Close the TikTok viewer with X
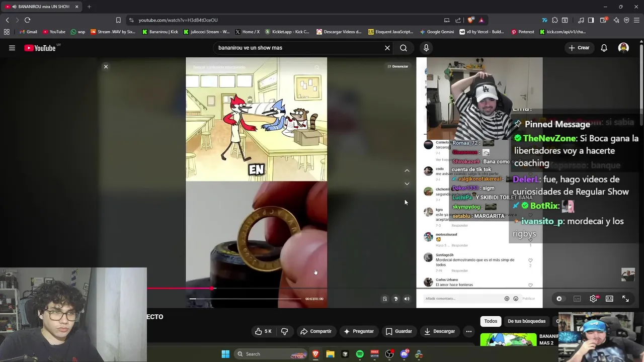The height and width of the screenshot is (362, 644). 106,66
